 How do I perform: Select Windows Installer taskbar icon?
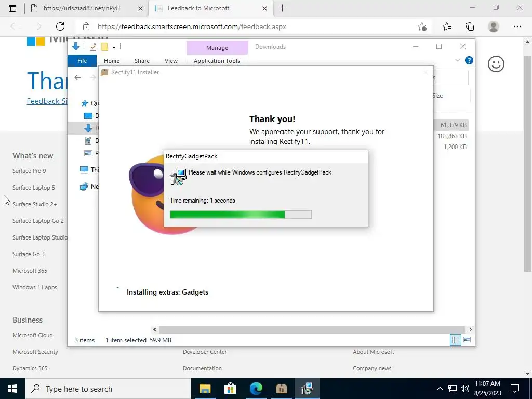[307, 389]
